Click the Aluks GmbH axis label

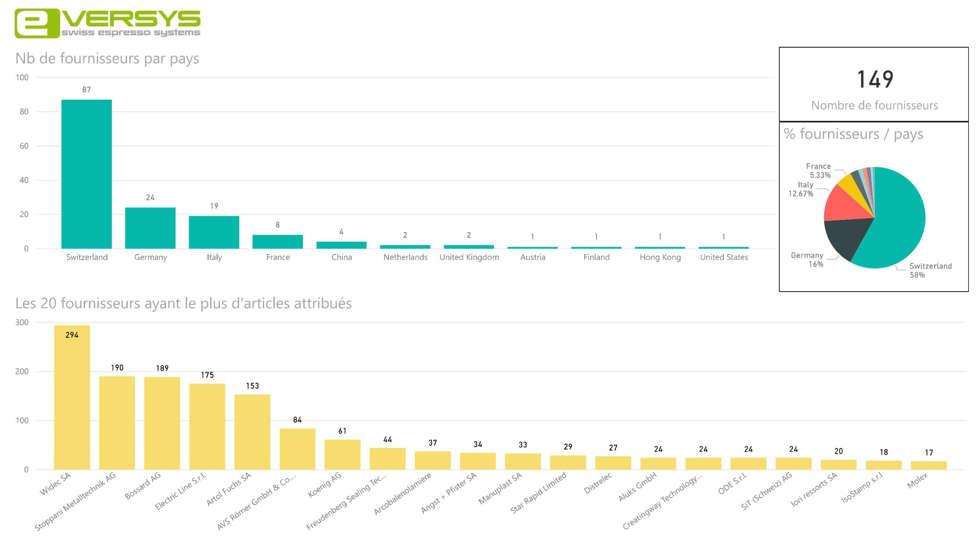637,487
